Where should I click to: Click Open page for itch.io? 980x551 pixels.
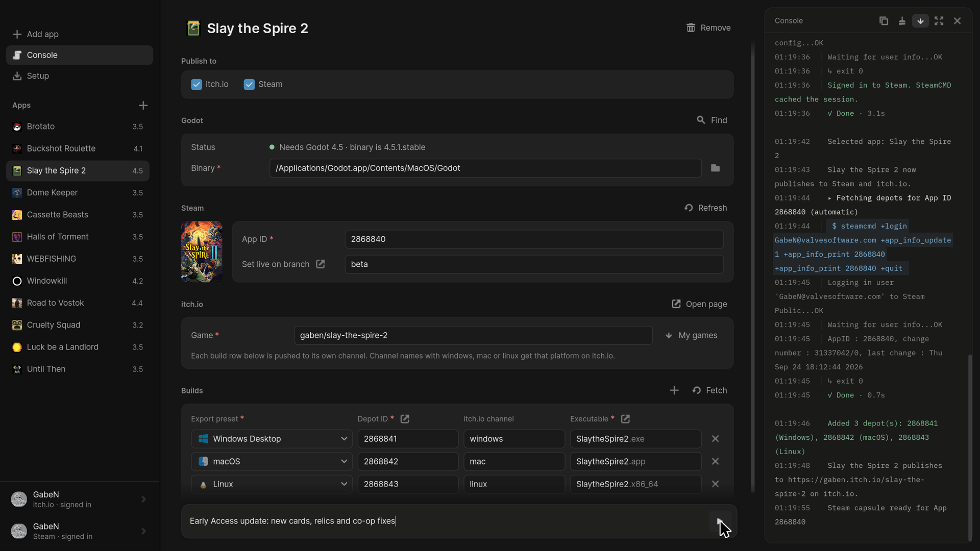click(x=699, y=304)
